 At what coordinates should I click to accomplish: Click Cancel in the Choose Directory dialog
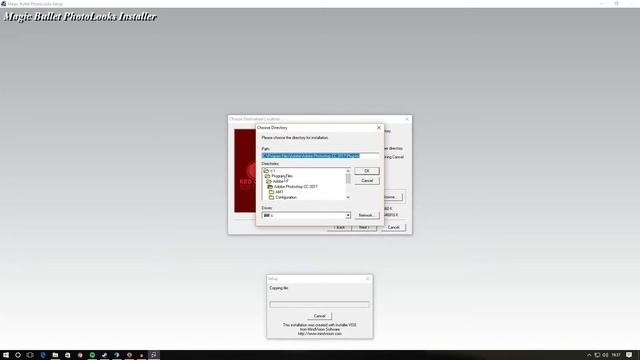[x=367, y=180]
